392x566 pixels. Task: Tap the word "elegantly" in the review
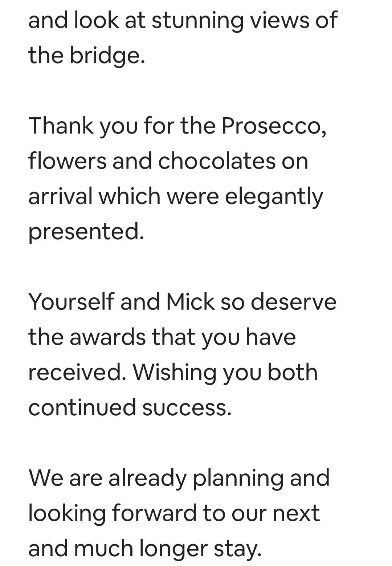(x=274, y=197)
